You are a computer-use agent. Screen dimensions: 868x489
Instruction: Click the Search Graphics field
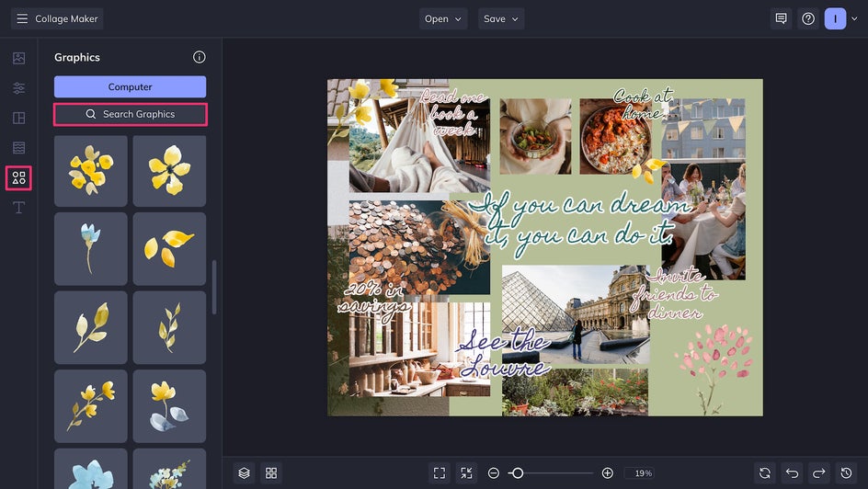point(130,115)
